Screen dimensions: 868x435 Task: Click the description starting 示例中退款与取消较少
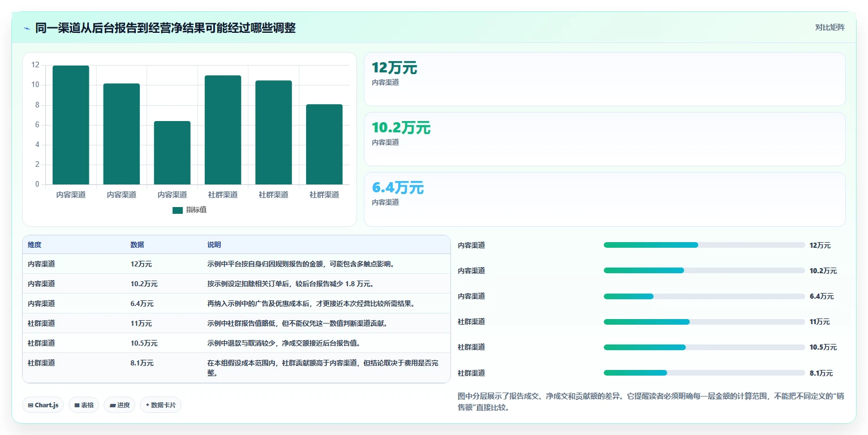coord(284,343)
